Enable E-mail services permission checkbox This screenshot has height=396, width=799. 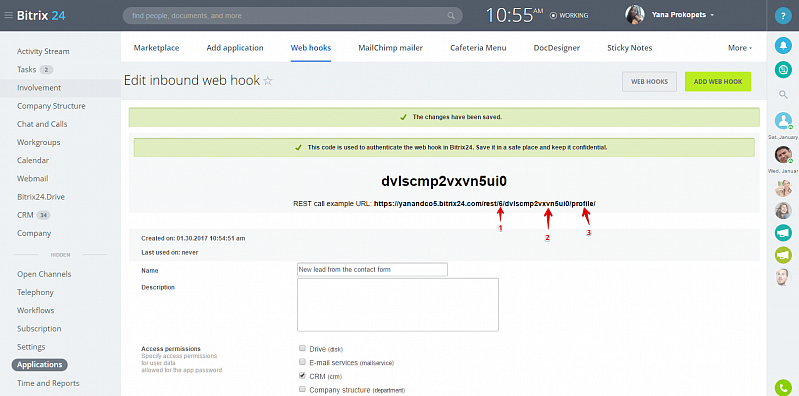click(302, 362)
